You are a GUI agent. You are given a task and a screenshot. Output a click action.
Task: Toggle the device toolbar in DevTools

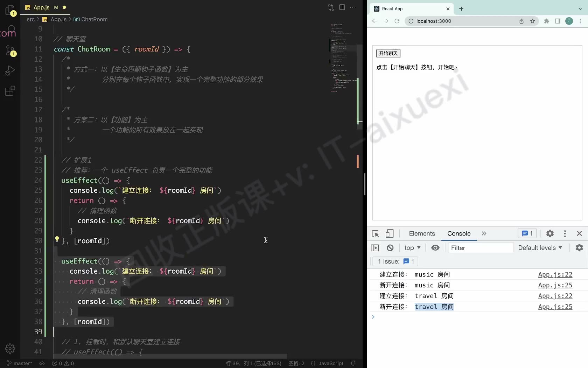point(390,234)
